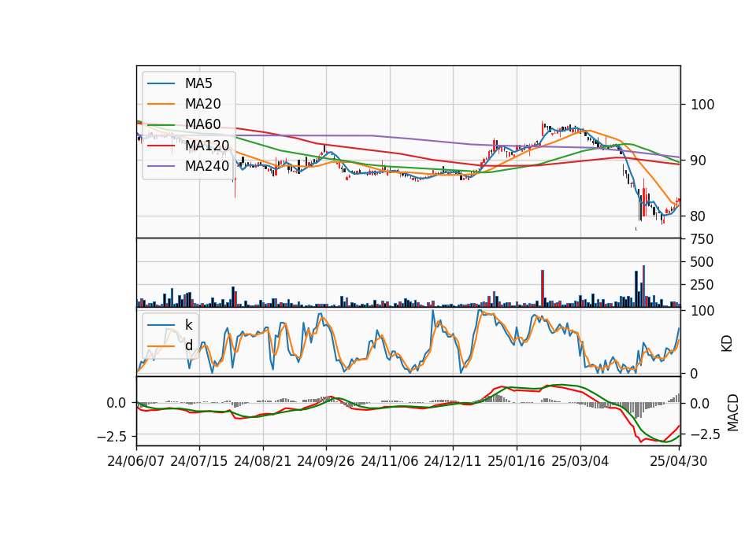Click the d legend label in KD panel
This screenshot has width=756, height=543.
coord(188,345)
